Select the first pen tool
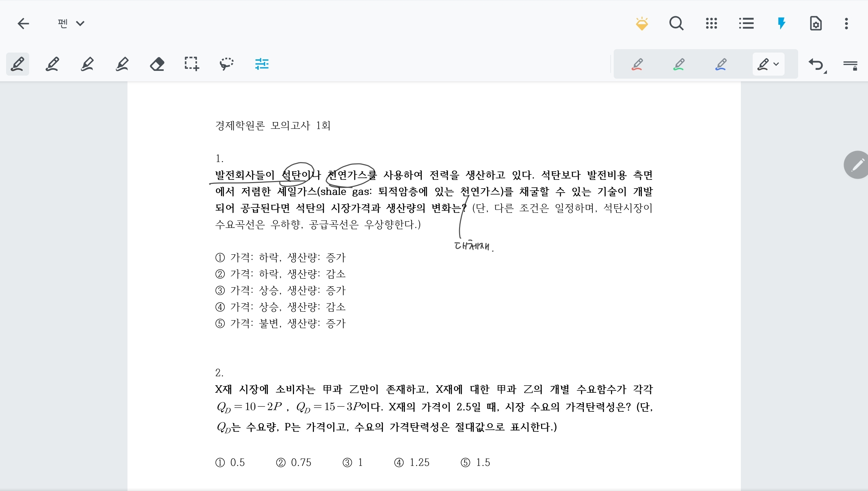The width and height of the screenshot is (868, 491). [x=18, y=64]
